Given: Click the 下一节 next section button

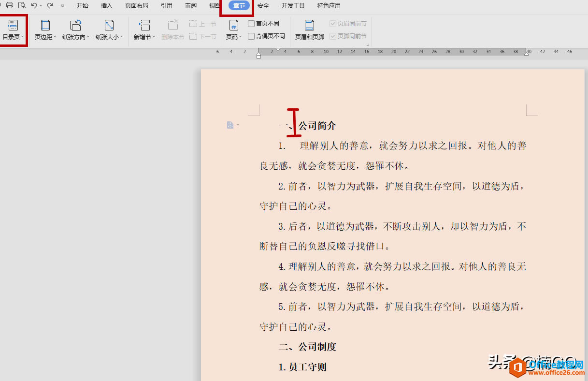Looking at the screenshot, I should coord(203,36).
